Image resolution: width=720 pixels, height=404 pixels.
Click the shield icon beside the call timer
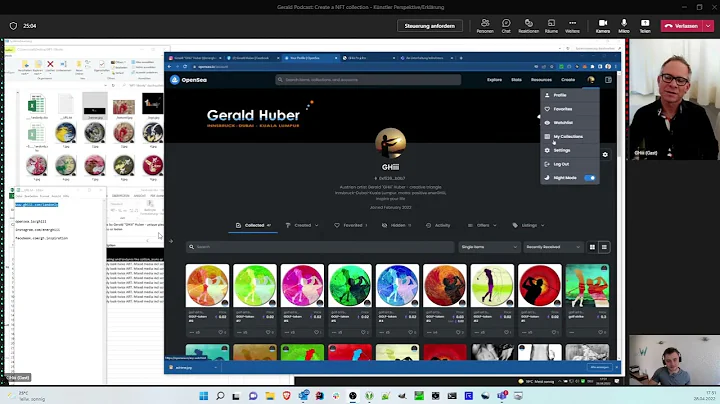(13, 26)
